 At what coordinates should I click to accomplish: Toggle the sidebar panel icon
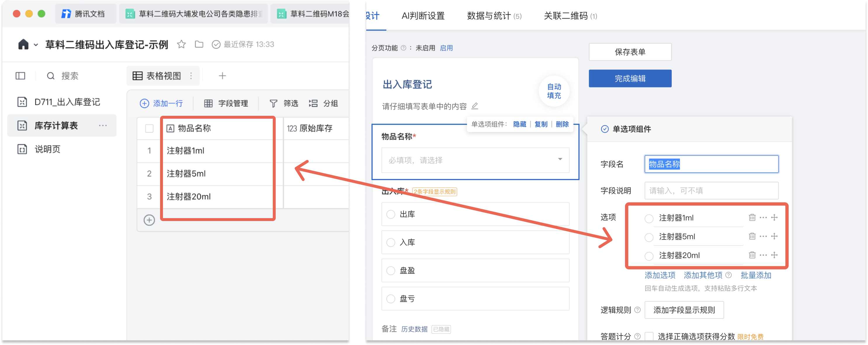coord(20,75)
